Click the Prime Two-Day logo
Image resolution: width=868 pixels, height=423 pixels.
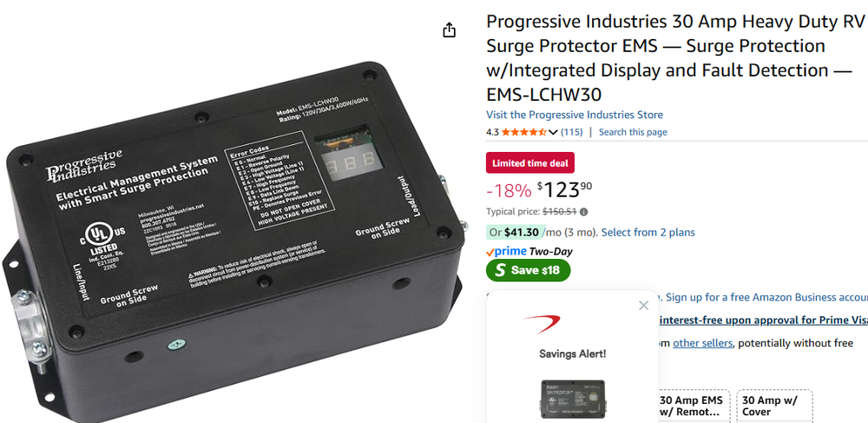529,251
